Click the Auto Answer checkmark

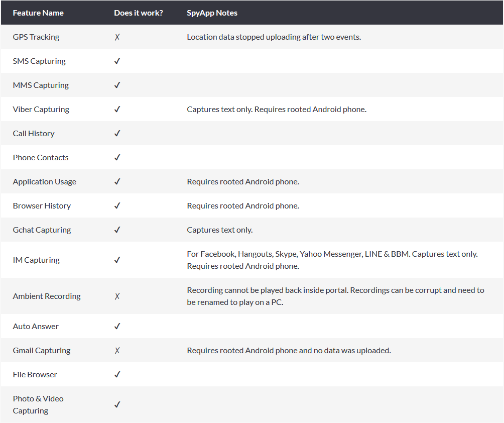(117, 327)
